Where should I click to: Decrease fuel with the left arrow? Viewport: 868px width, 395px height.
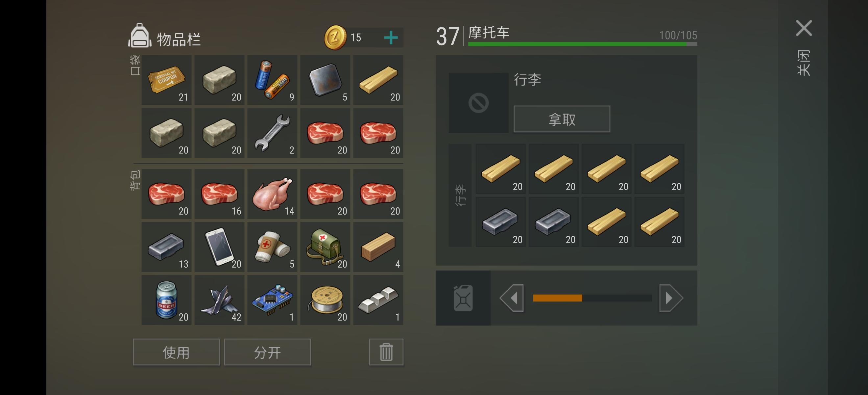pos(512,298)
